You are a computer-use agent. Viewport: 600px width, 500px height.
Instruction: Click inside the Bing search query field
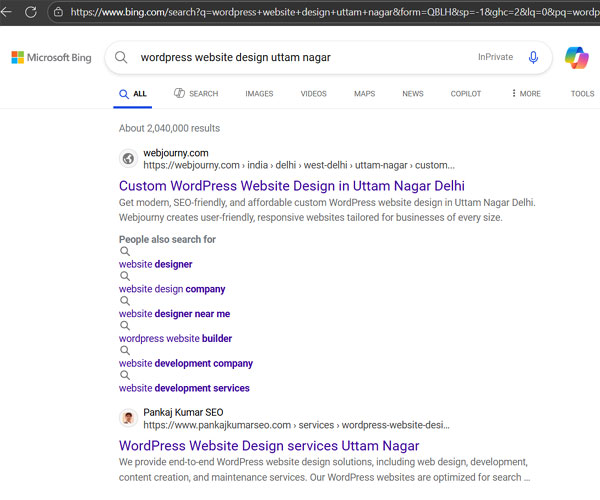coord(300,58)
